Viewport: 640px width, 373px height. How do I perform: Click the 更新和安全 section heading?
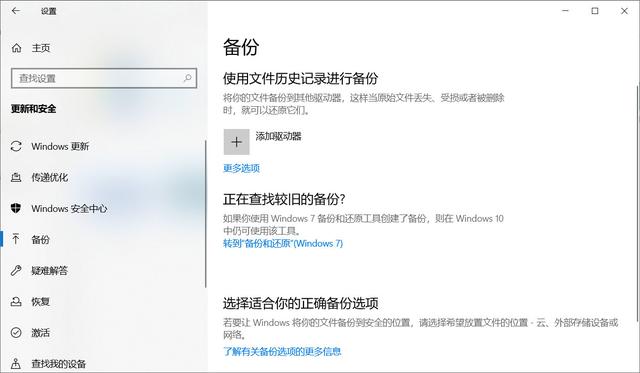coord(33,109)
